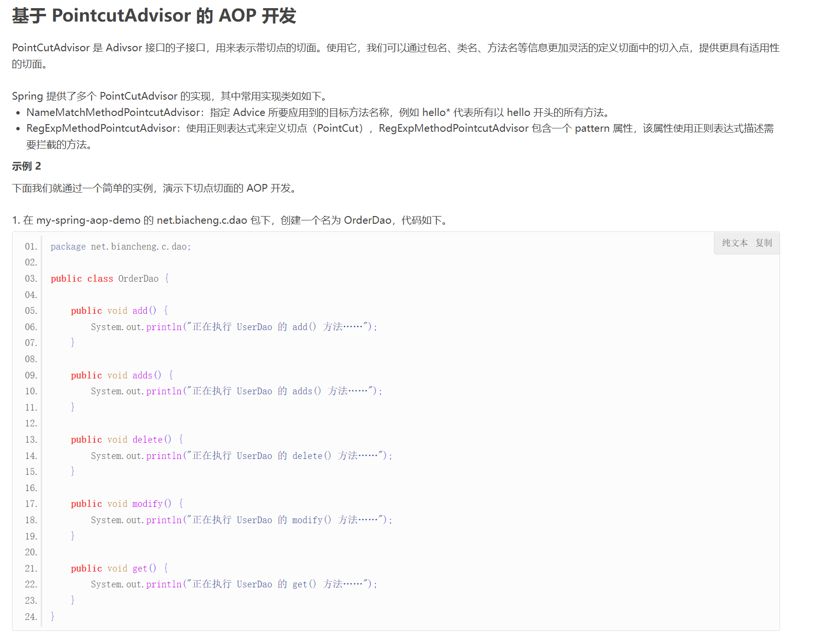Click the 'public void adds() {' declaration
The width and height of the screenshot is (840, 642).
point(122,375)
